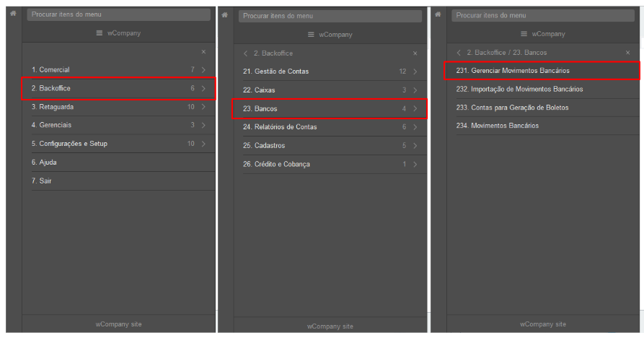The height and width of the screenshot is (338, 644).
Task: Click the 'wCompany site' link in the right panel
Action: [543, 324]
